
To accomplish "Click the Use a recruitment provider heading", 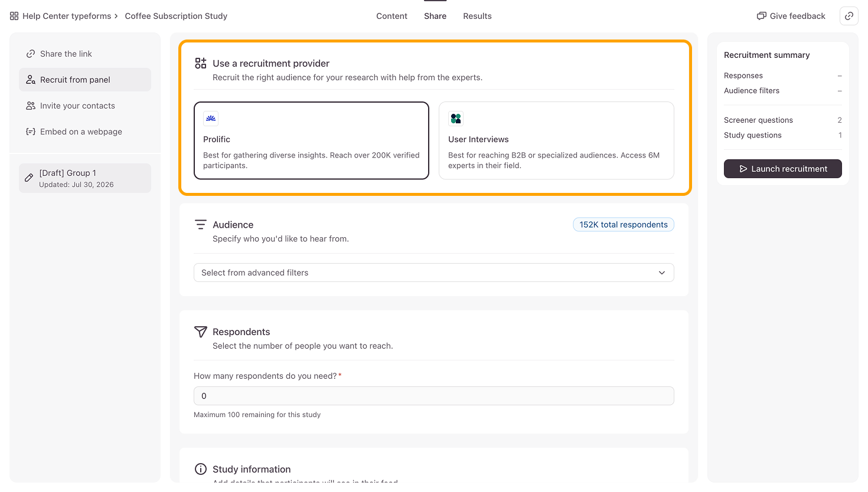I will 271,63.
